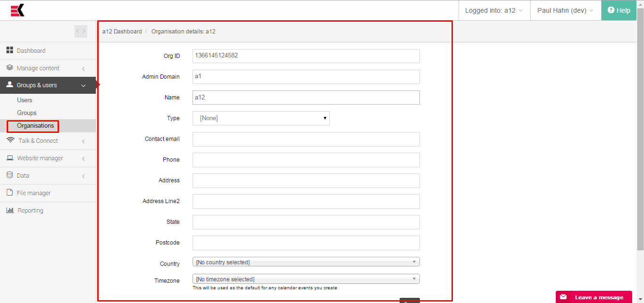Click the red logo in the header
The height and width of the screenshot is (303, 644).
tap(17, 10)
